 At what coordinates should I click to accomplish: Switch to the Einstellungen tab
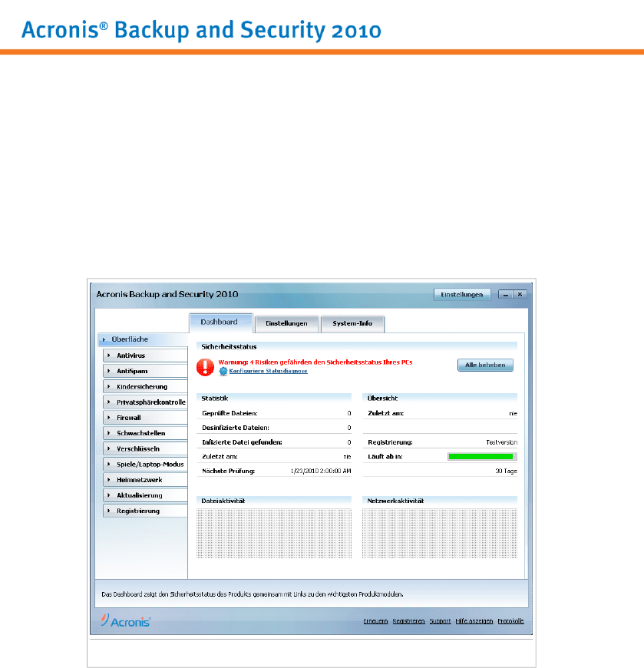[x=286, y=324]
